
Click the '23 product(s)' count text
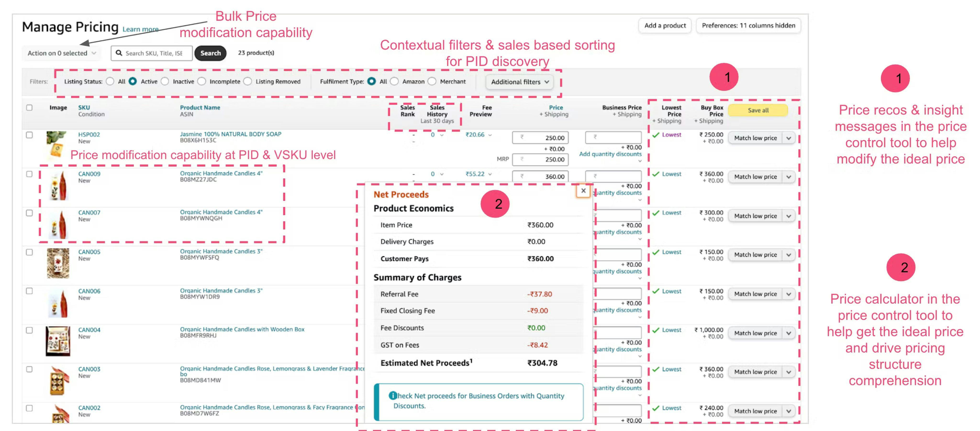[256, 53]
